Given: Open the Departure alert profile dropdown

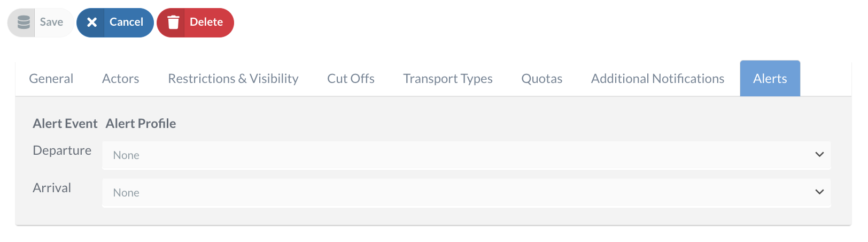Looking at the screenshot, I should [x=460, y=155].
